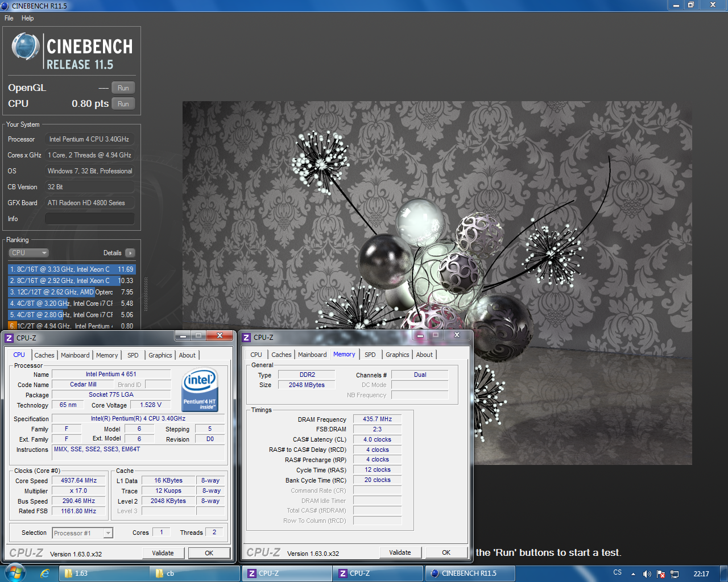Click the Core Voltage 1.528 V value
728x582 pixels.
[151, 405]
